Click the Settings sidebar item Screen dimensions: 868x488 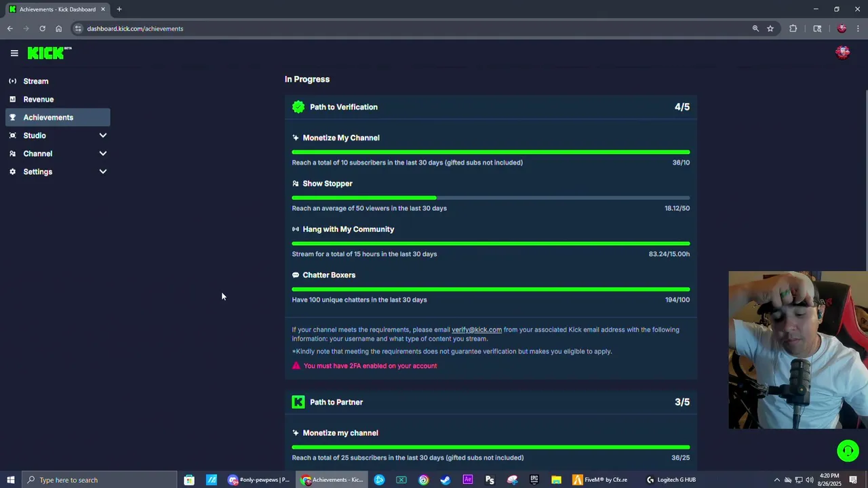pyautogui.click(x=38, y=171)
